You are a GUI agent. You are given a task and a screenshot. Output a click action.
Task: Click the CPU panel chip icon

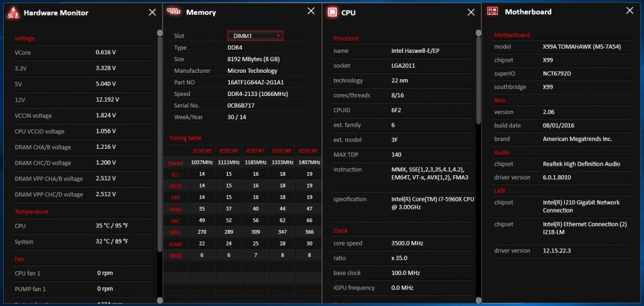332,12
